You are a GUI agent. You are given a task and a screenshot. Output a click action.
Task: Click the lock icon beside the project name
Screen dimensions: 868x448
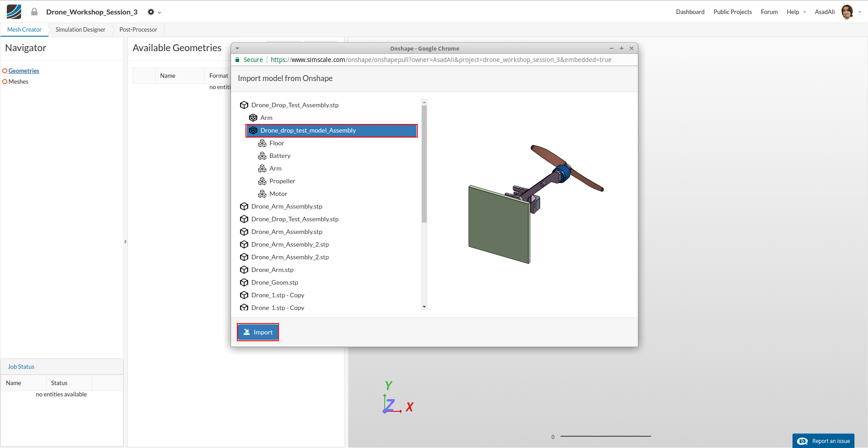34,12
